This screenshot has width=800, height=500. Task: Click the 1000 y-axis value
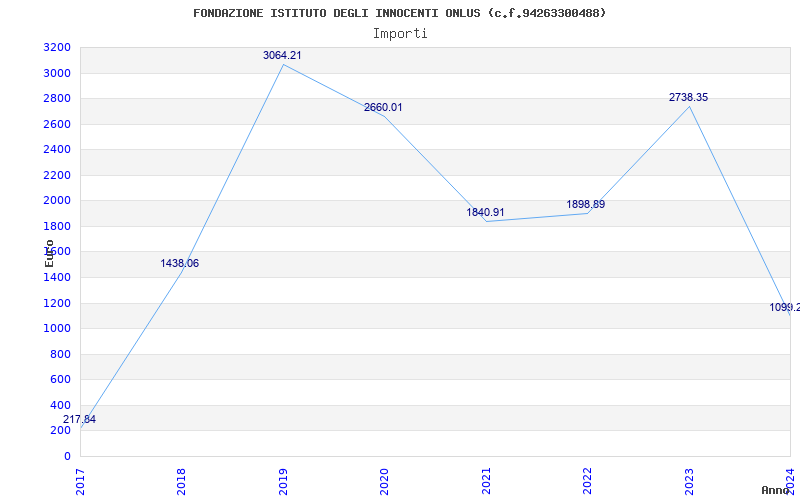tap(57, 329)
